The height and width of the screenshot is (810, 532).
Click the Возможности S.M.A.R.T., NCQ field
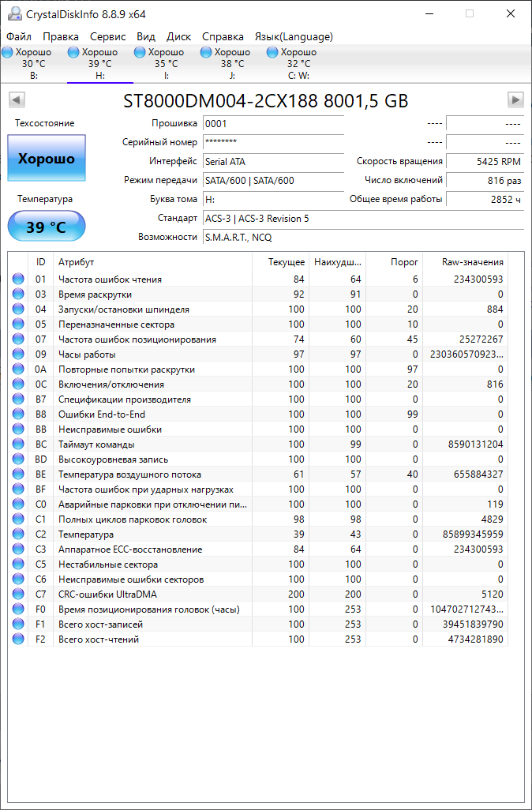click(x=364, y=237)
